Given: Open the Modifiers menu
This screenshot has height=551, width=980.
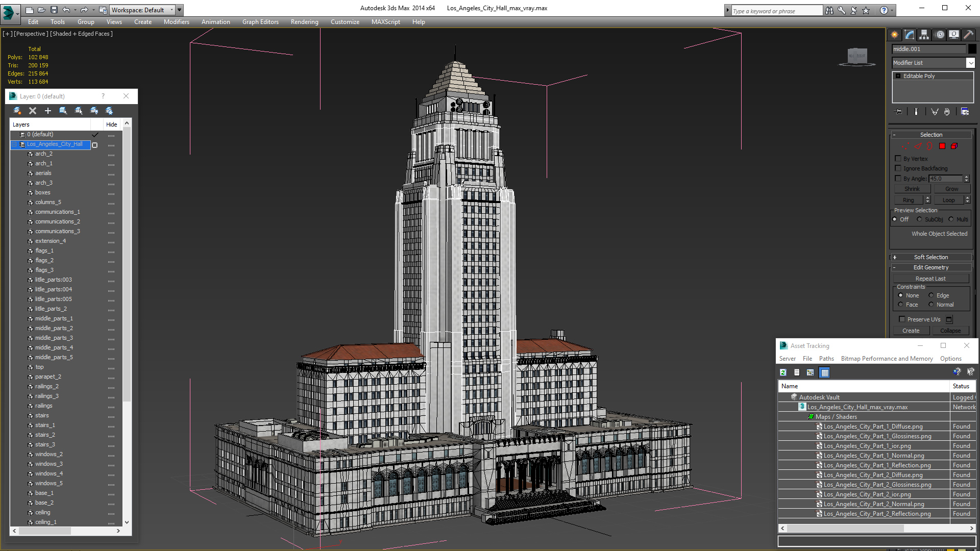Looking at the screenshot, I should click(177, 22).
